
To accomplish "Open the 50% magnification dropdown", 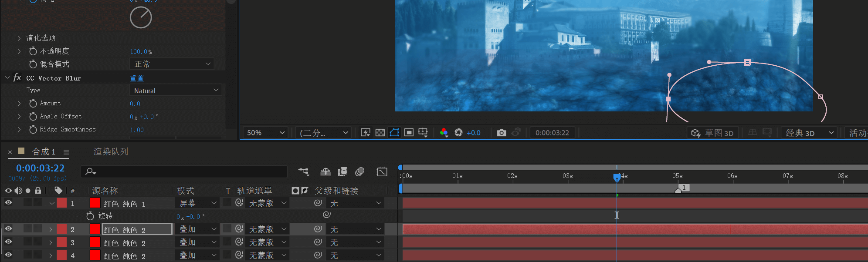I will click(x=265, y=132).
